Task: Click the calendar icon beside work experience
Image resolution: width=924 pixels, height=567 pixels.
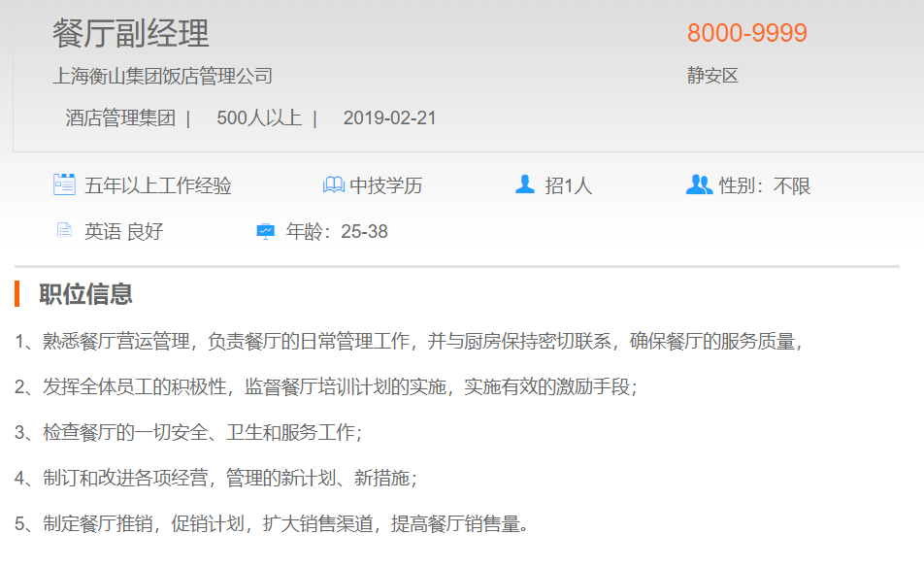Action: [x=64, y=184]
